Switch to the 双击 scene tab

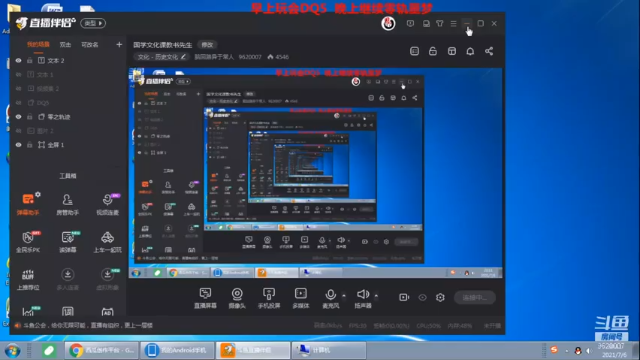point(65,44)
